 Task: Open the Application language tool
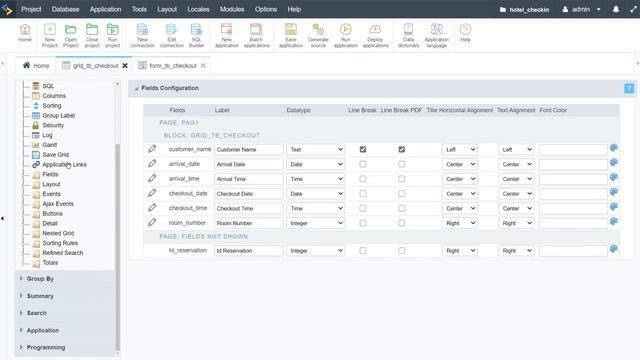coord(436,36)
